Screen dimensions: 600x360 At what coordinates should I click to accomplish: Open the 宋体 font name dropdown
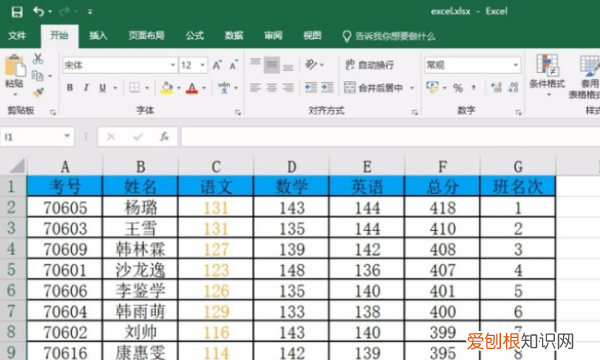point(173,65)
